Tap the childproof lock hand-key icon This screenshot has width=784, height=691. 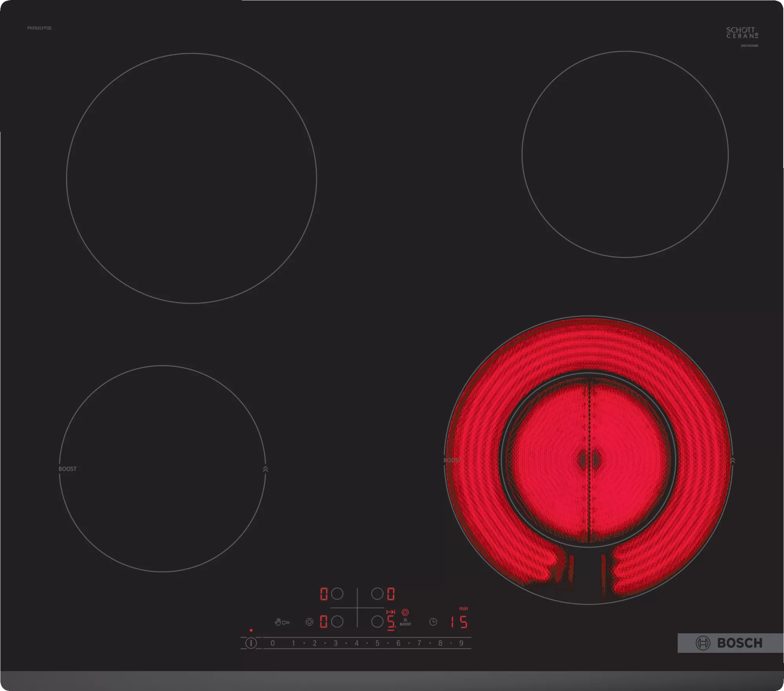282,622
